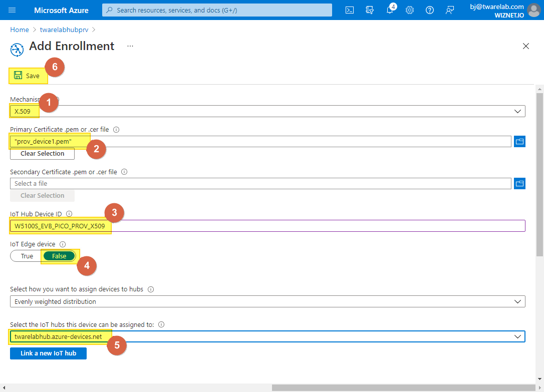Set IoT Edge device to False
The width and height of the screenshot is (544, 392).
[x=59, y=256]
